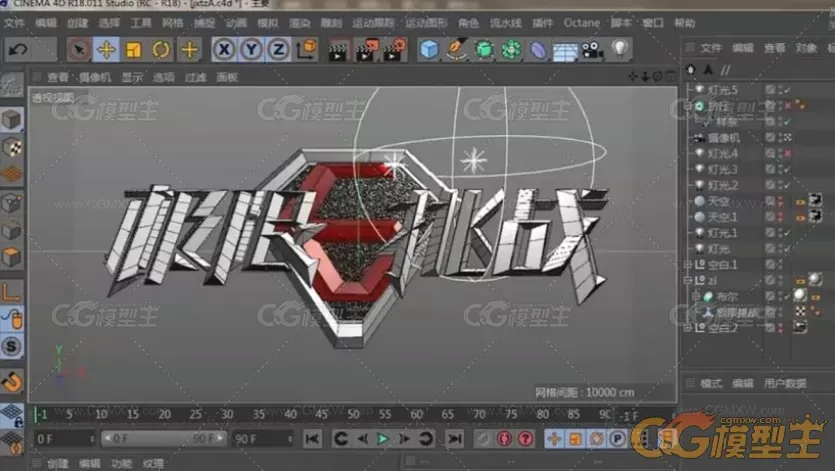
Task: Open the 渲染 main menu
Action: click(299, 23)
